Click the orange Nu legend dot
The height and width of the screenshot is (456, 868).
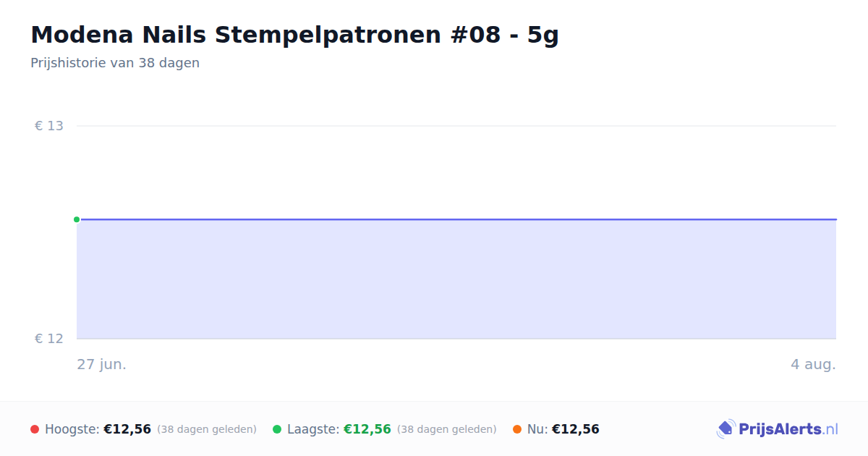tap(517, 429)
